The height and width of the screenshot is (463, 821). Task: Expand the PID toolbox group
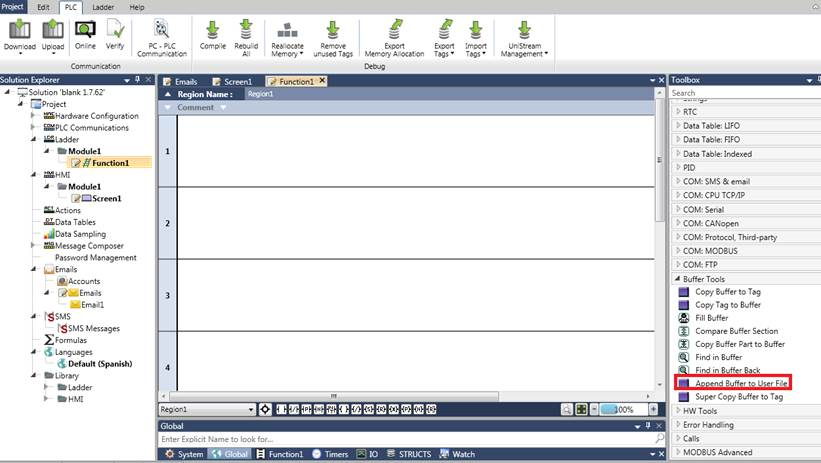point(678,168)
